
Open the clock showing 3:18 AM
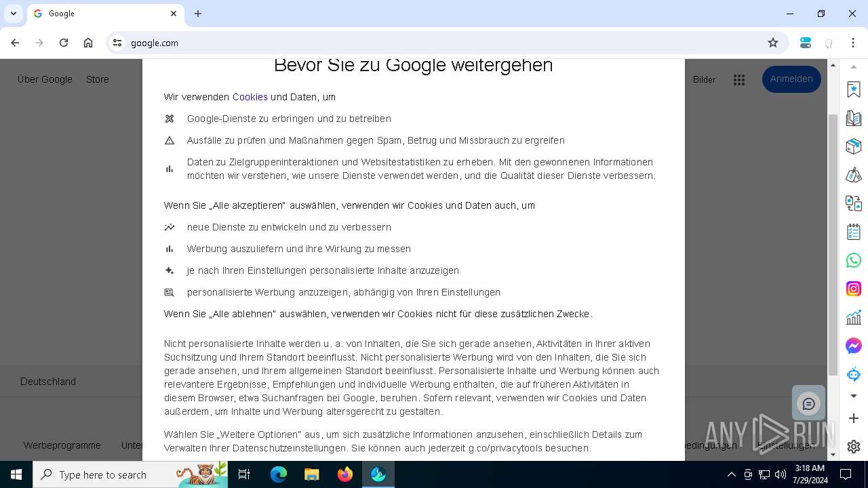[810, 474]
